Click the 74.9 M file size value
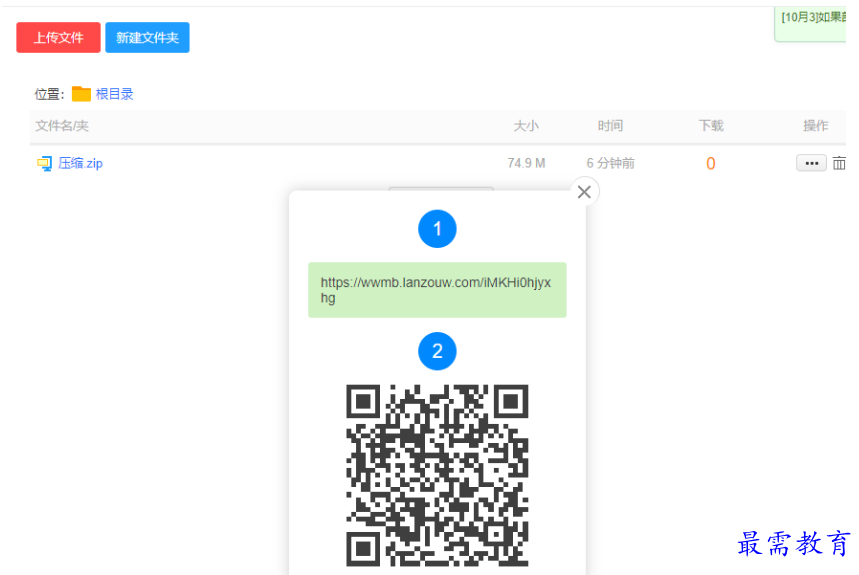This screenshot has width=859, height=575. click(x=526, y=163)
